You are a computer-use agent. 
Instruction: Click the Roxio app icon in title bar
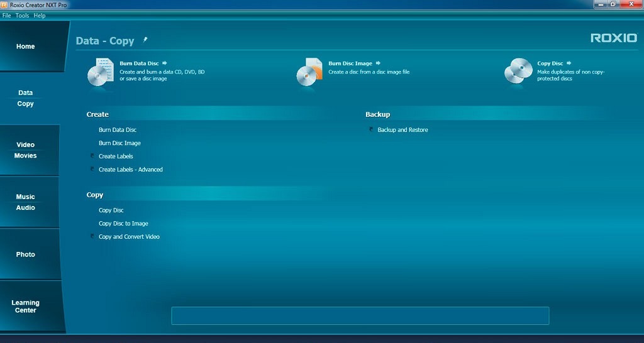tap(4, 5)
